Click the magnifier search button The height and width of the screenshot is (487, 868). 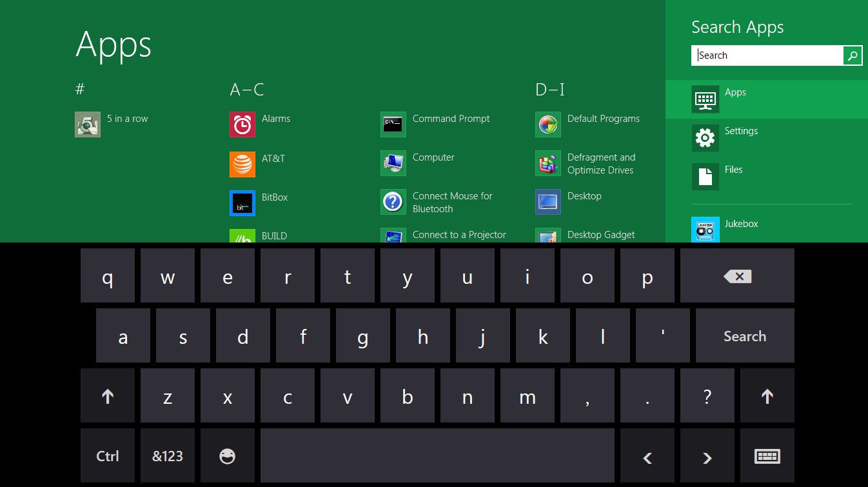[x=853, y=55]
